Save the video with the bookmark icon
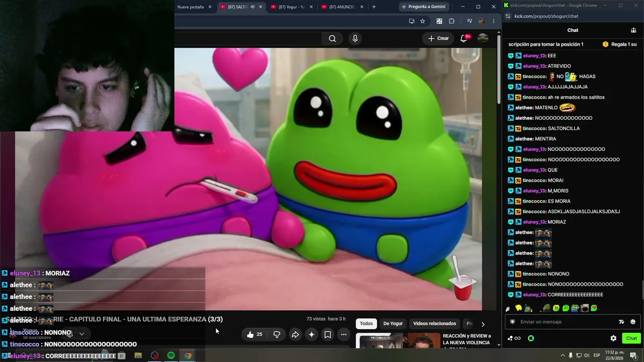 pos(328,334)
